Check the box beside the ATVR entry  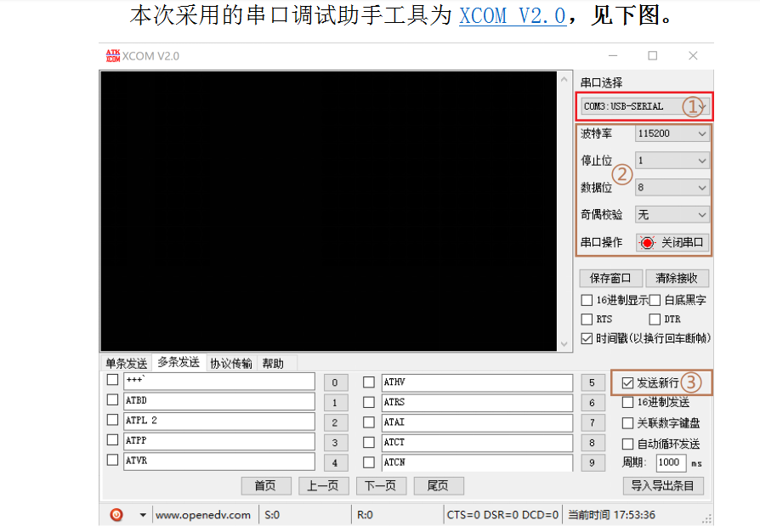coord(112,459)
